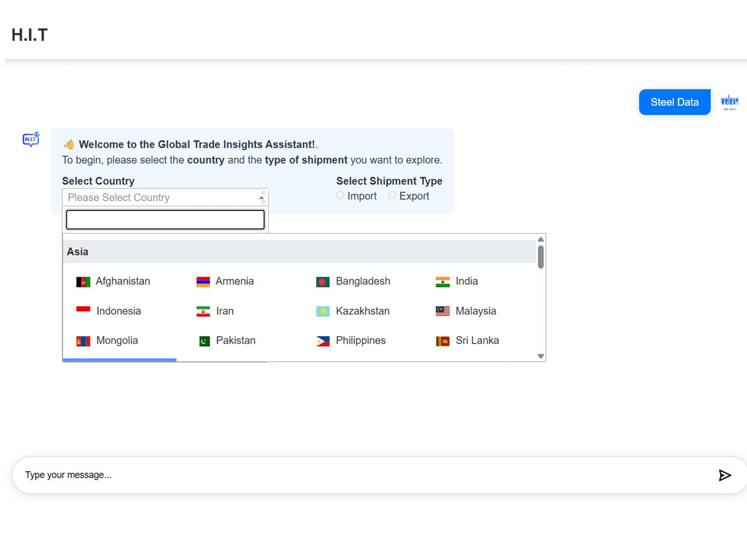Screen dimensions: 747x560
Task: Click the H.I.T title in the header
Action: point(29,35)
